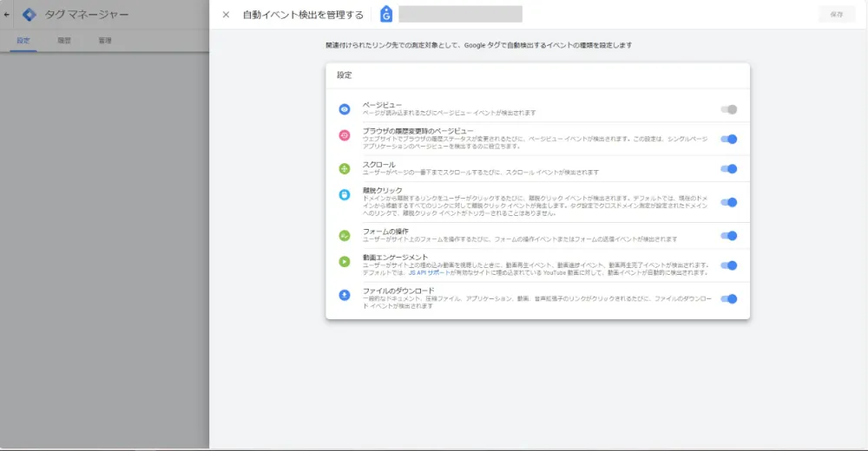Click the green スクロール icon
The width and height of the screenshot is (868, 451).
point(345,169)
